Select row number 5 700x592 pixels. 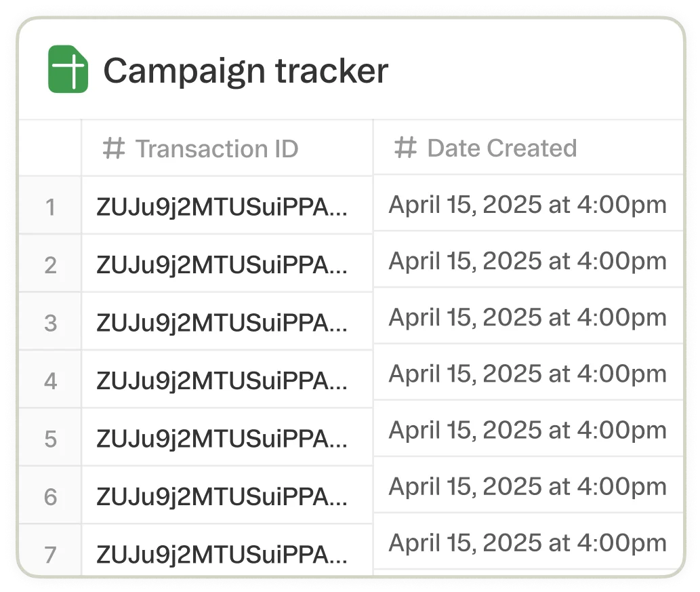pyautogui.click(x=50, y=439)
